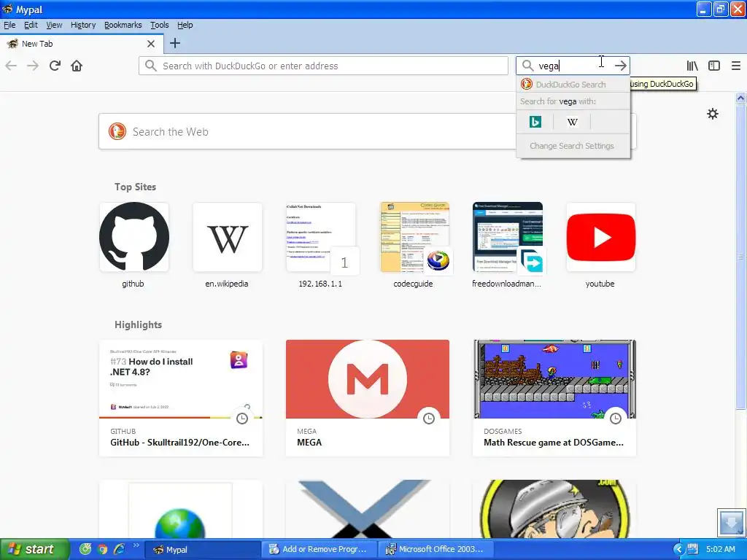Go forward with the forward arrow
The height and width of the screenshot is (560, 747).
(33, 66)
